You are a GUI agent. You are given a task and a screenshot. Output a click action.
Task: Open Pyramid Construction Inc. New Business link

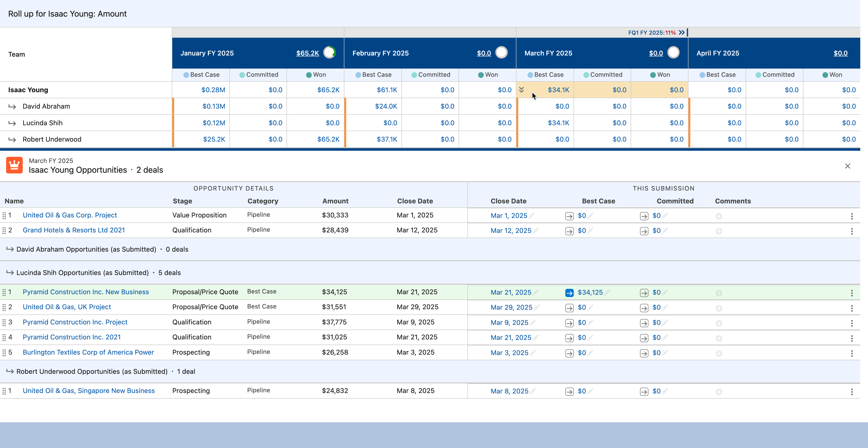86,292
